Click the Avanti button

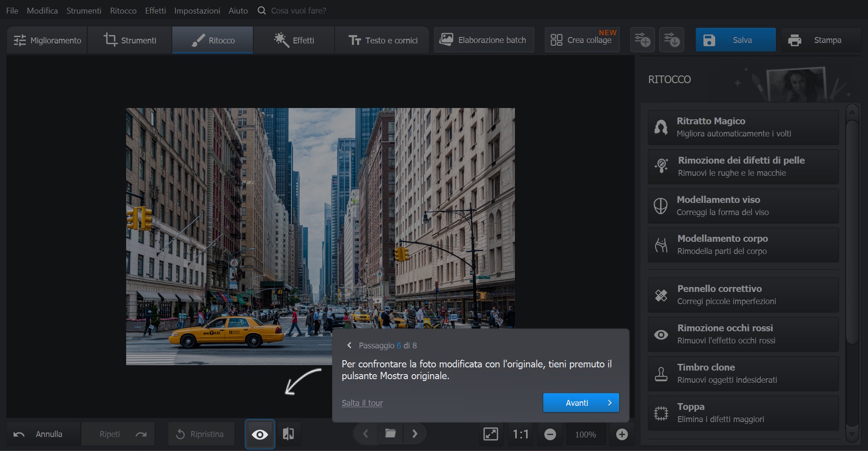point(581,403)
